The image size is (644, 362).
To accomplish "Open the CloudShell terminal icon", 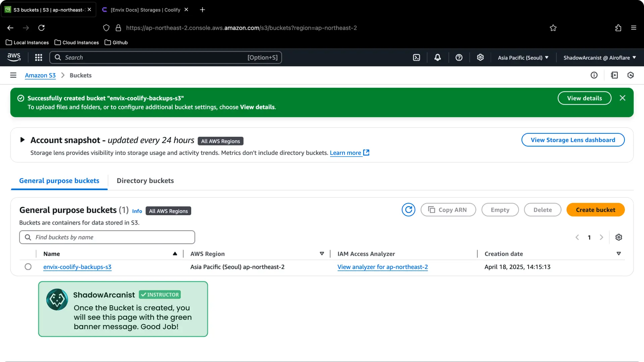I will (416, 57).
